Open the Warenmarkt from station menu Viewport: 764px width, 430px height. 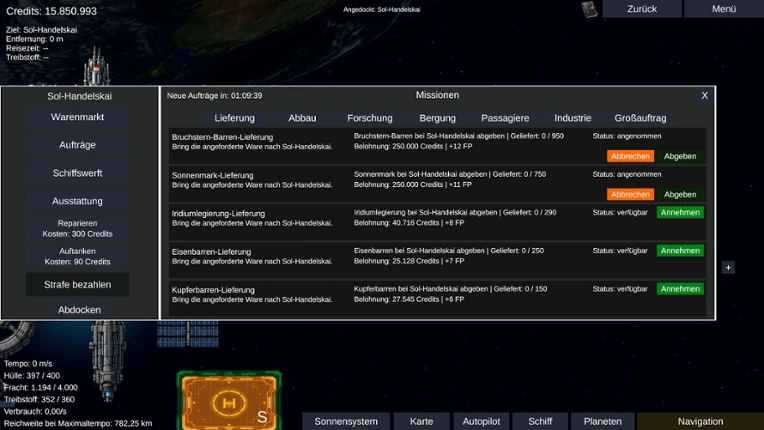pos(77,117)
